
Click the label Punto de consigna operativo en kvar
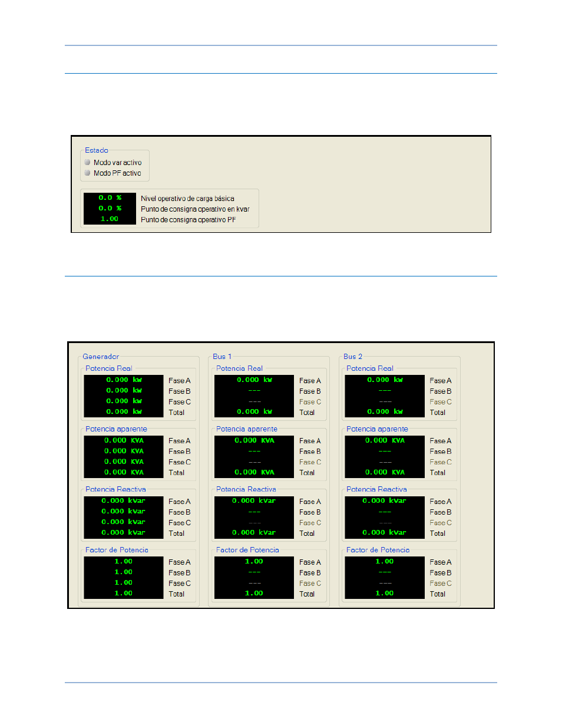195,209
